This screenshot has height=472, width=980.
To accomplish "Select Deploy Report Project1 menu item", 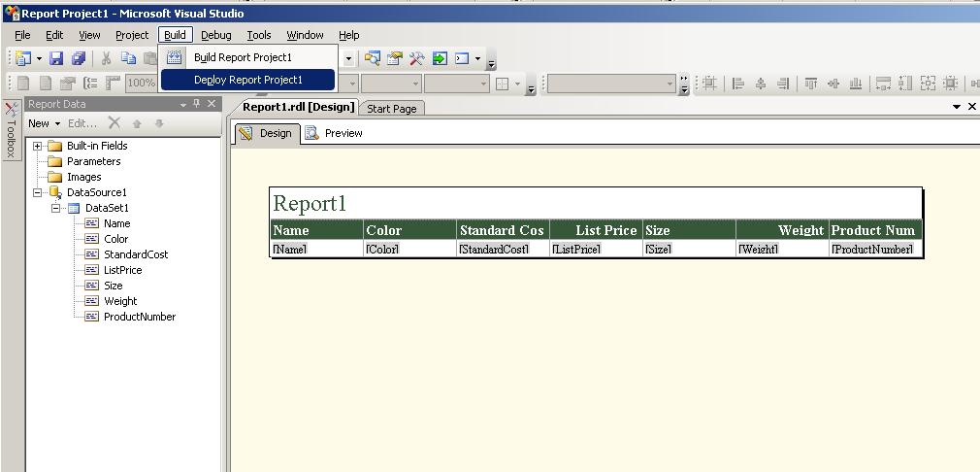I will click(x=248, y=80).
